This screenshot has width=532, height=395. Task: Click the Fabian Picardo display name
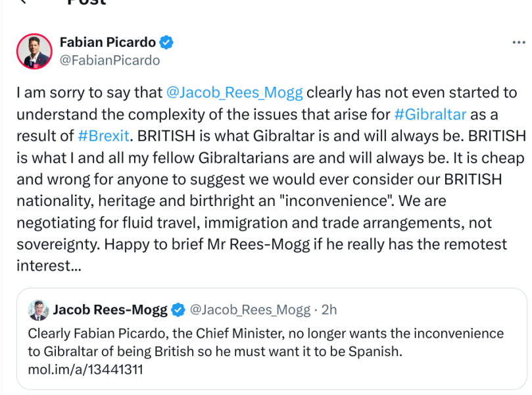pyautogui.click(x=107, y=43)
